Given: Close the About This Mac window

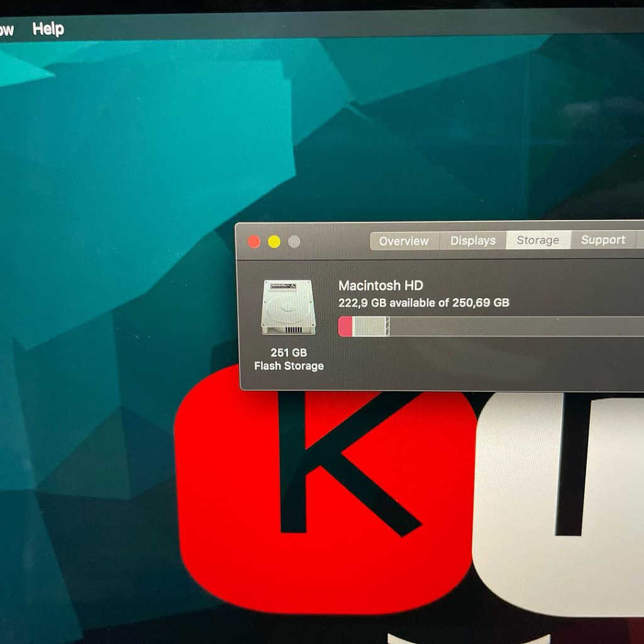Looking at the screenshot, I should coord(254,242).
